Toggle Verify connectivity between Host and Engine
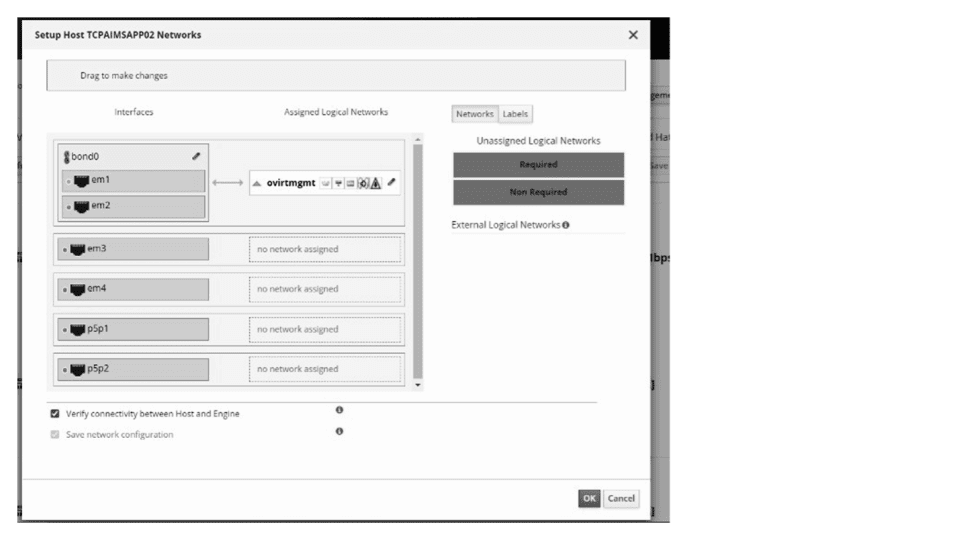The width and height of the screenshot is (960, 540). [55, 413]
